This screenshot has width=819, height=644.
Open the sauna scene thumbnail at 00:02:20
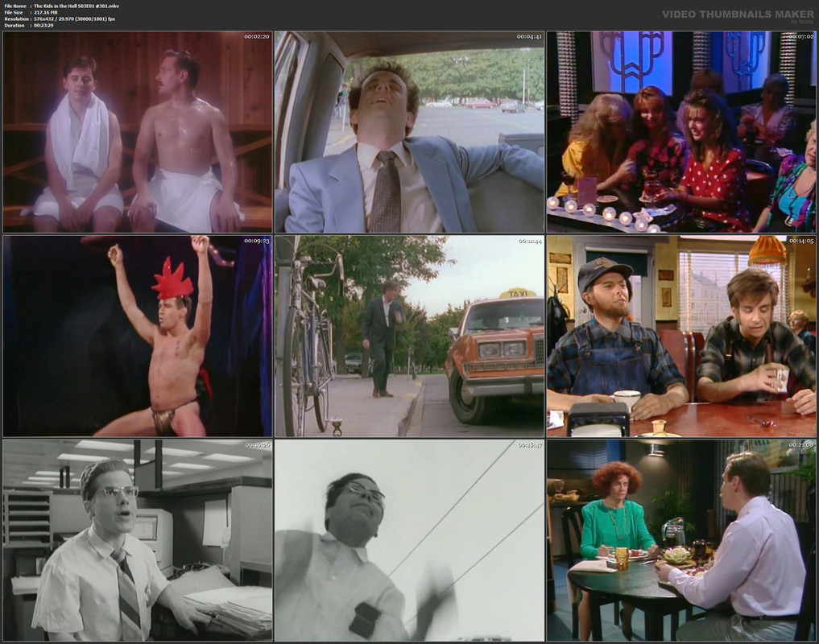click(138, 132)
